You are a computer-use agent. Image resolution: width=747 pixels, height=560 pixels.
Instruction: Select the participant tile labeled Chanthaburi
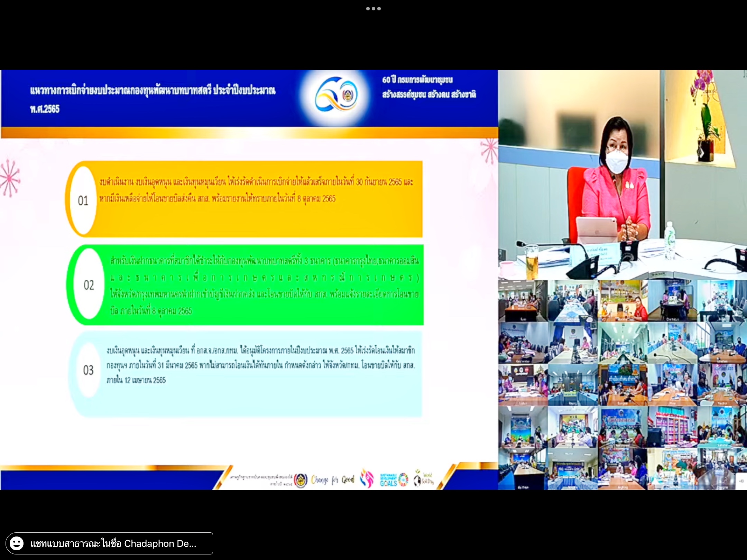(x=672, y=301)
